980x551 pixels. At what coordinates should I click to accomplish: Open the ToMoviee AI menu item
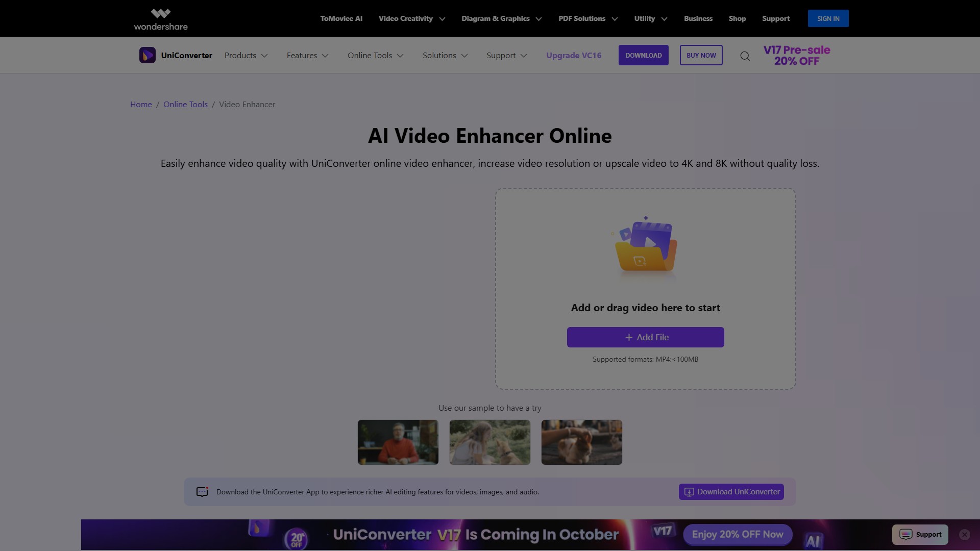click(x=341, y=18)
